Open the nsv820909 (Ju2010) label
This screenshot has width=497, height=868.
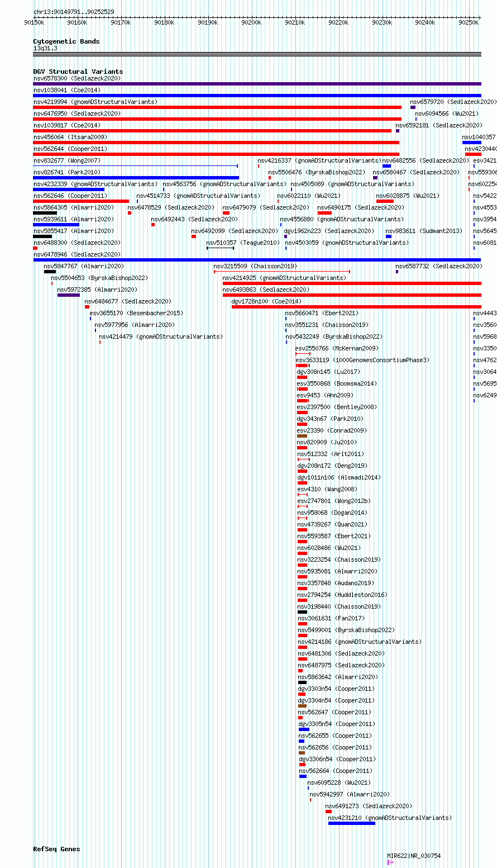tap(327, 442)
